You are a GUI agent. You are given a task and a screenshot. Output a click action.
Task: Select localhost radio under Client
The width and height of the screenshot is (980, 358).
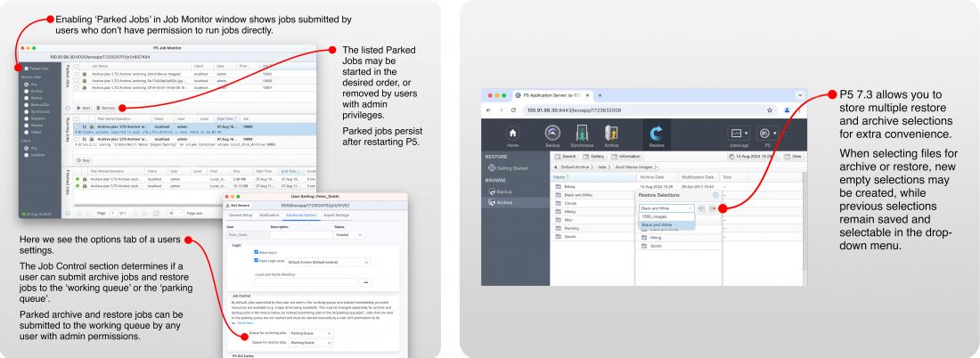(26, 154)
